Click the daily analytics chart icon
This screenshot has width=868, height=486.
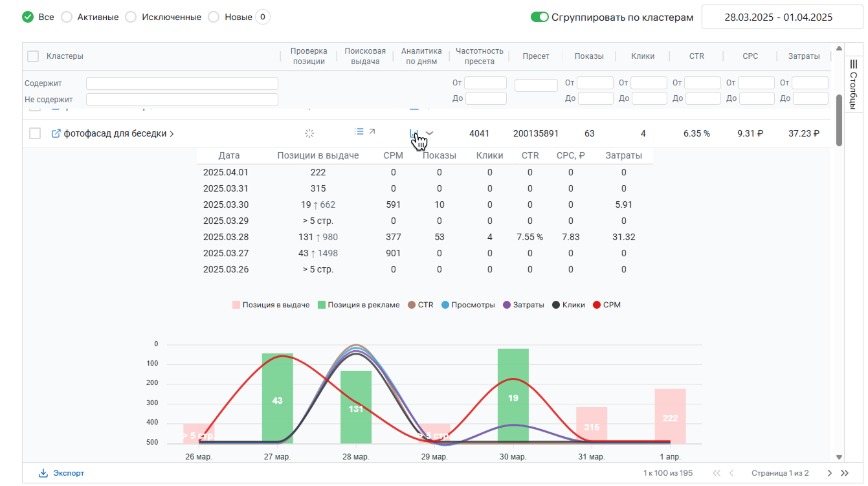coord(414,133)
